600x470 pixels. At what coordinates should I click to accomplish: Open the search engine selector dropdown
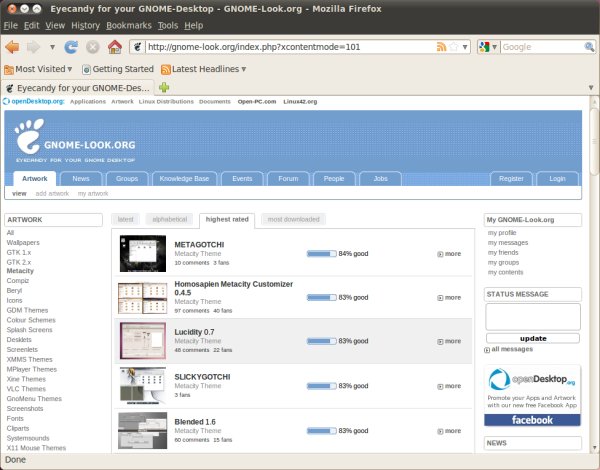[x=489, y=47]
